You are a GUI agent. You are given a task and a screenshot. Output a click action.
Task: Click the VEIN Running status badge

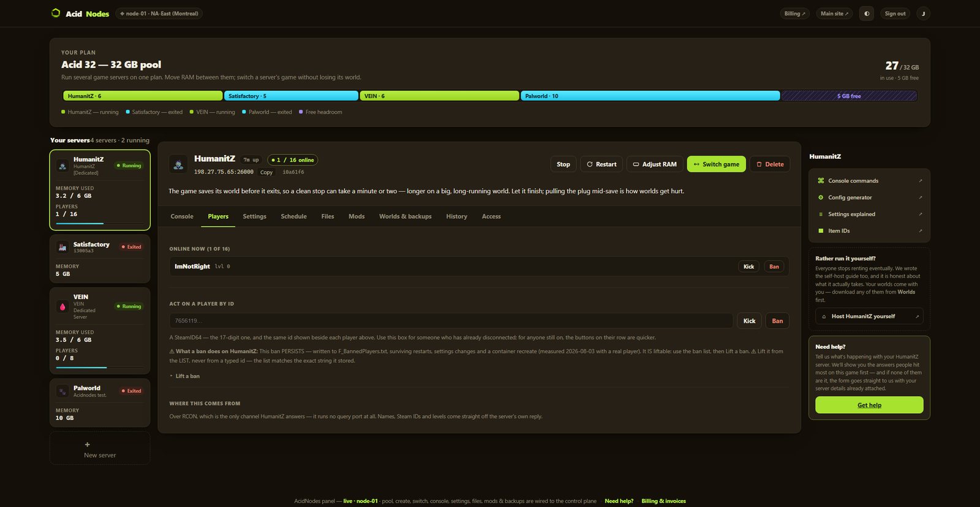[x=129, y=307]
